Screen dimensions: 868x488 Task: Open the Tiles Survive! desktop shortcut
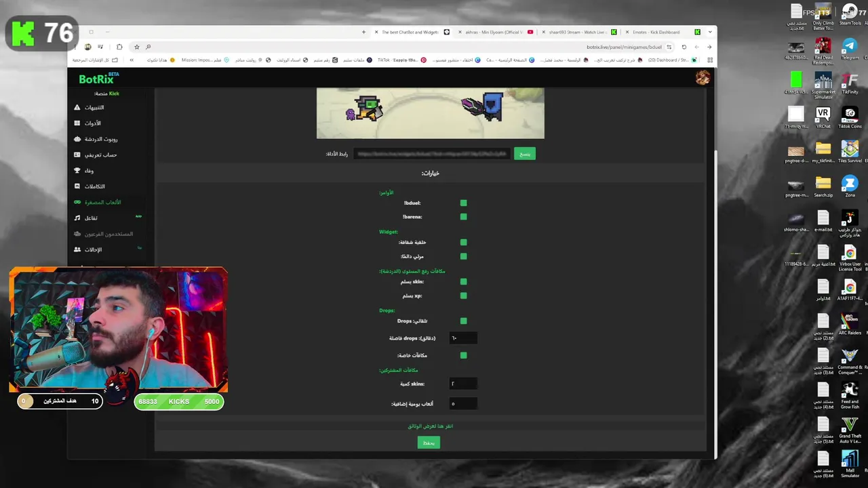pyautogui.click(x=850, y=152)
